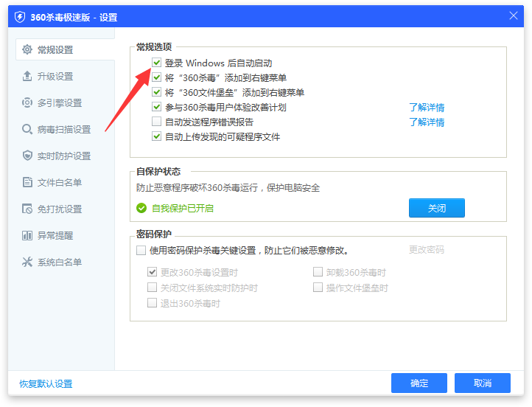Viewport: 532px width, 407px height.
Task: Click the document icon for 文件白名单
Action: (27, 182)
